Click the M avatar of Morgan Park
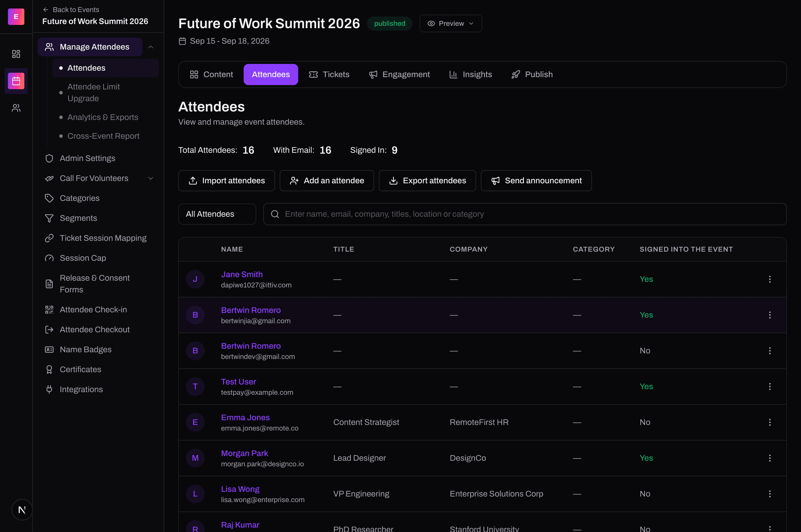 tap(195, 458)
